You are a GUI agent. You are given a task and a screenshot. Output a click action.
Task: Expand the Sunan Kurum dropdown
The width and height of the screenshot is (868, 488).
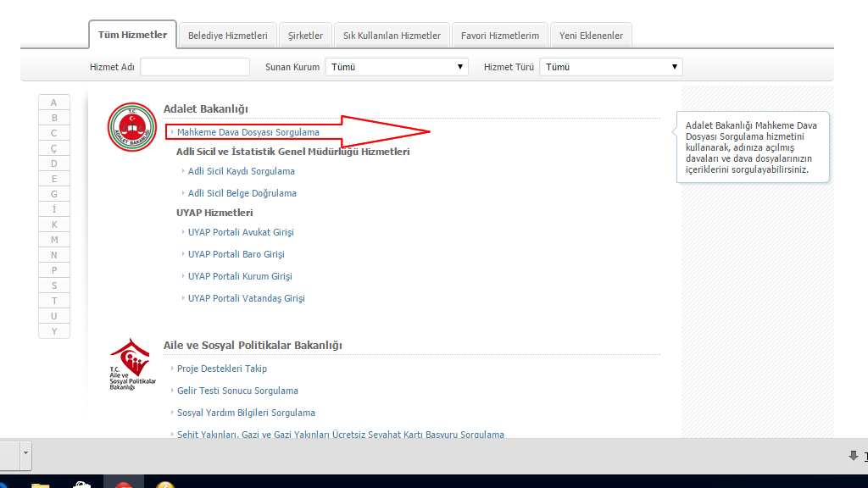pos(397,67)
